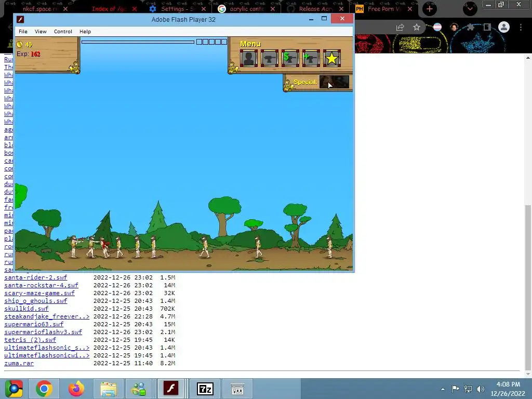Viewport: 532px width, 399px height.
Task: Click the Exp: 162 counter in game
Action: (x=29, y=54)
